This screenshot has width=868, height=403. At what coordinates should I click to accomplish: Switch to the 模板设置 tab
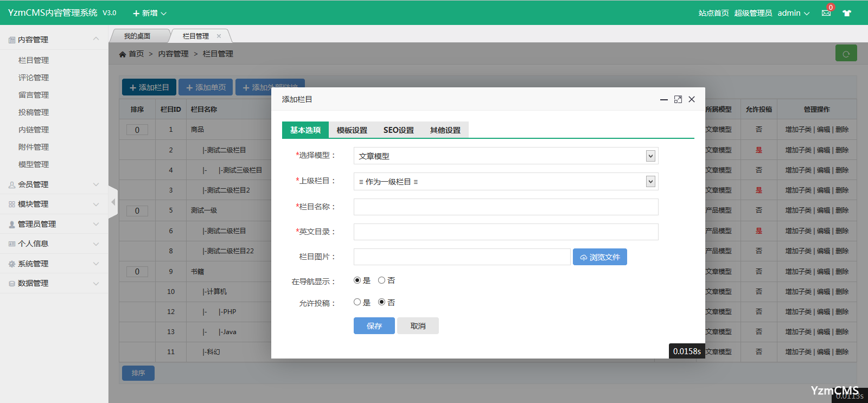click(x=352, y=130)
